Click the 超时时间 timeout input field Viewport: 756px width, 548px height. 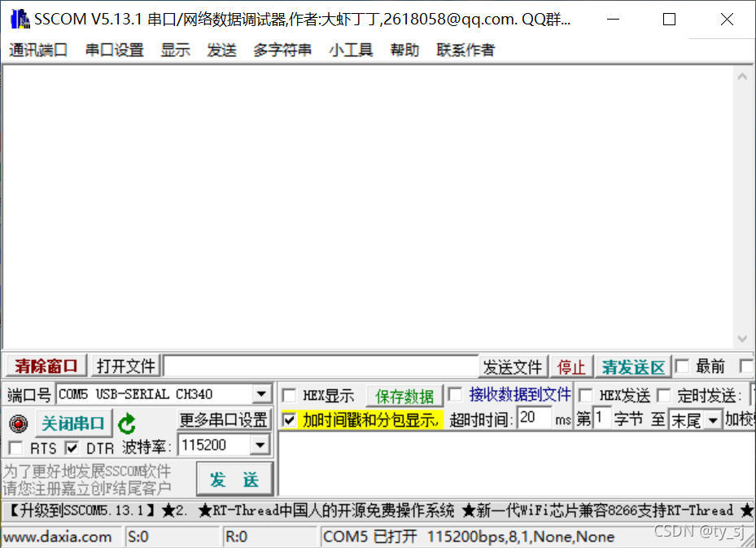point(533,419)
